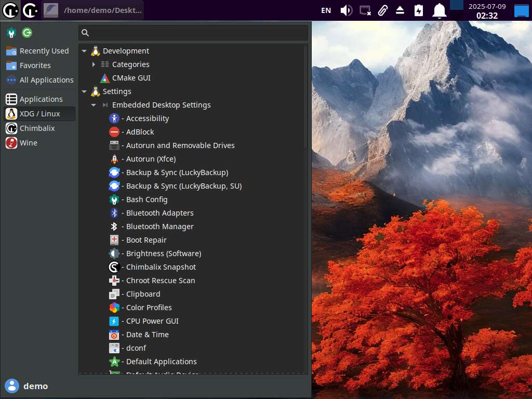This screenshot has height=399, width=532.
Task: Launch the CMake GUI entry
Action: 131,78
